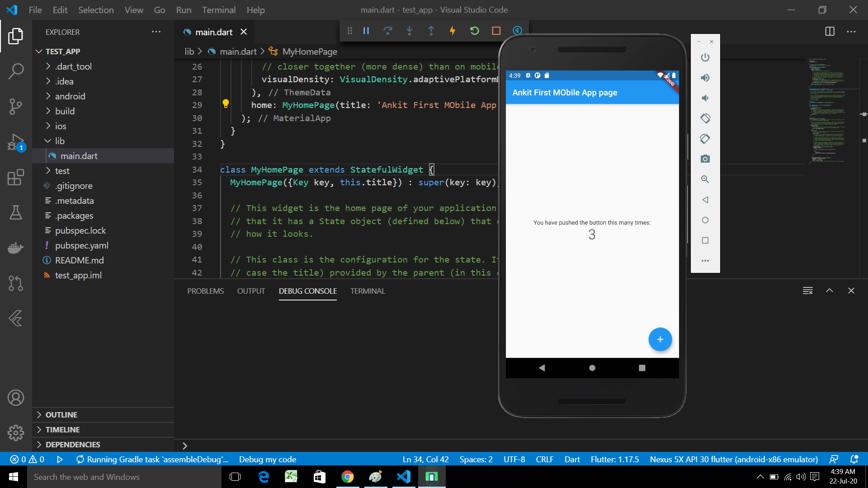Viewport: 868px width, 488px height.
Task: Trigger Hot Reload lightning icon
Action: click(x=453, y=31)
